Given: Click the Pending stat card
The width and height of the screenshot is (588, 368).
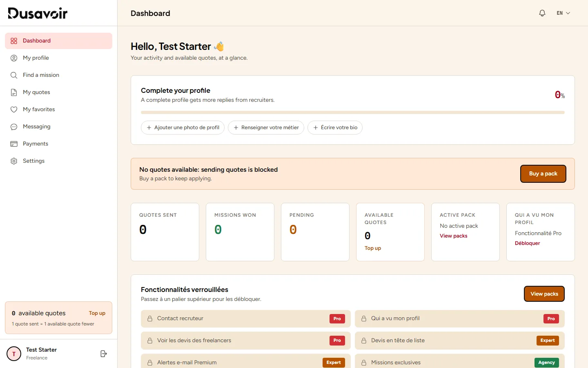Looking at the screenshot, I should (x=315, y=232).
